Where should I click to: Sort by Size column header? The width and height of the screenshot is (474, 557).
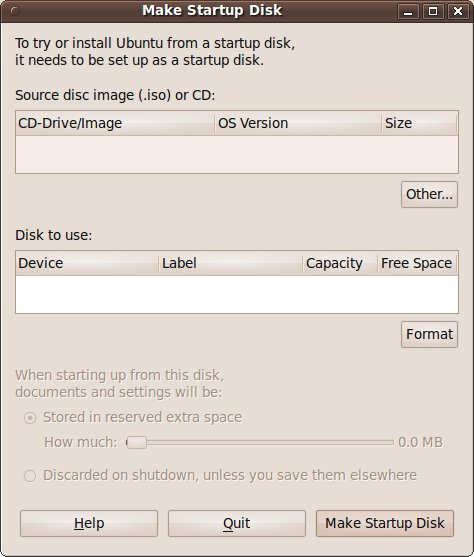(419, 123)
